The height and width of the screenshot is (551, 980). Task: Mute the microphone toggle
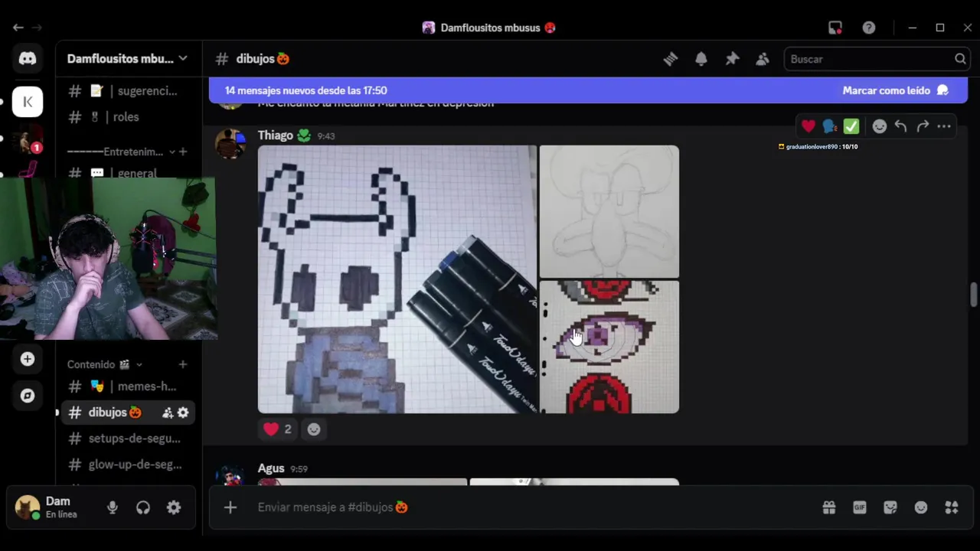tap(113, 507)
